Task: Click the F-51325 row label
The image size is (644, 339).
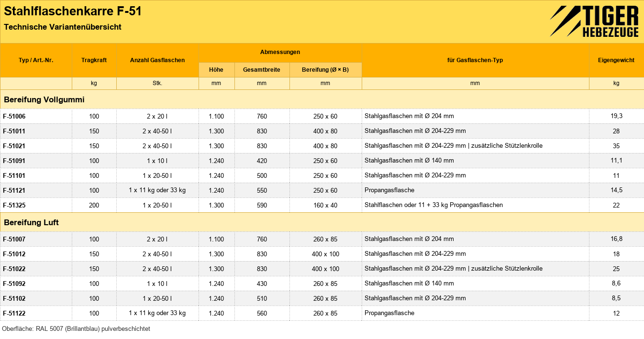Action: click(14, 205)
